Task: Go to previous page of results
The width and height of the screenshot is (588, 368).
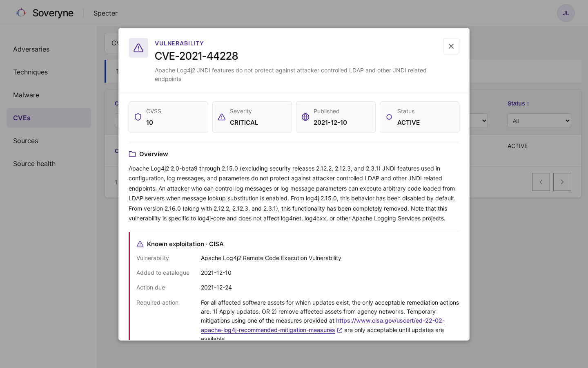Action: tap(541, 182)
